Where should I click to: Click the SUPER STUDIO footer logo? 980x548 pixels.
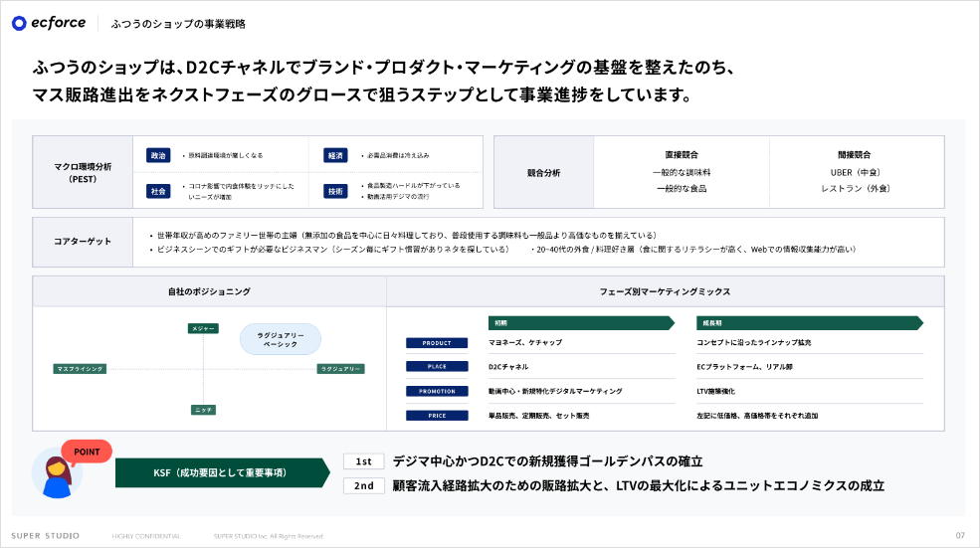coord(46,536)
